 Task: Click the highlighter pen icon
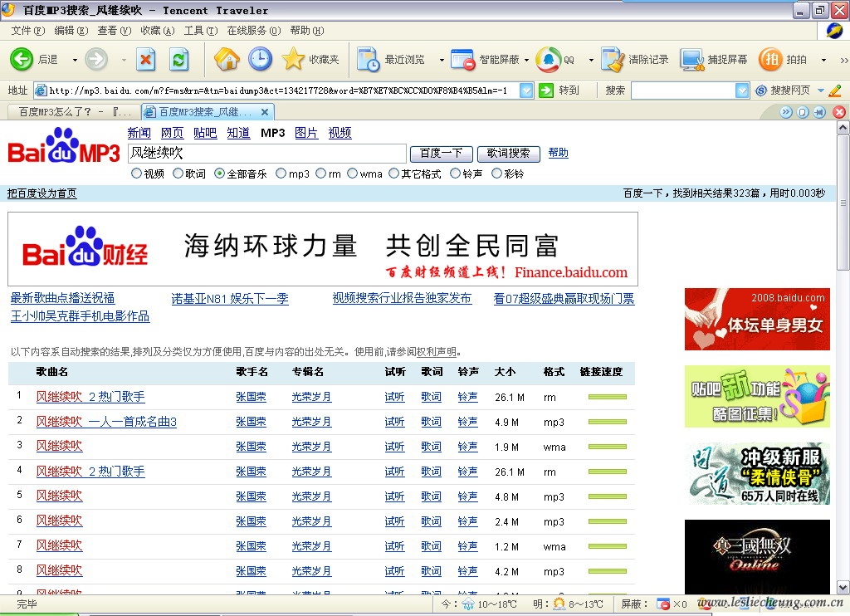[x=835, y=90]
